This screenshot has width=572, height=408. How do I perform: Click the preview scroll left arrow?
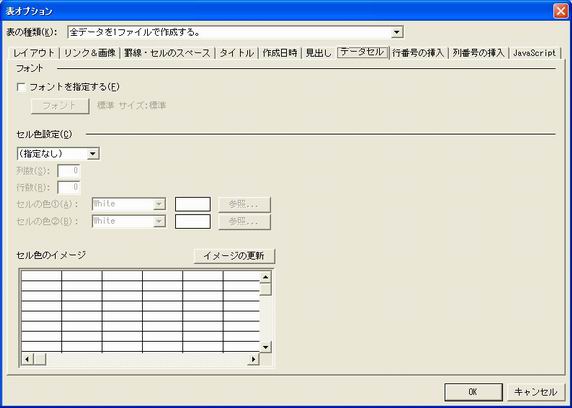[27, 359]
